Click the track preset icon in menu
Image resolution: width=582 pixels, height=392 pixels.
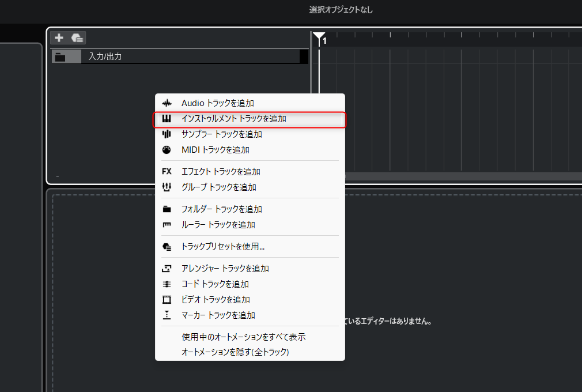tap(167, 247)
